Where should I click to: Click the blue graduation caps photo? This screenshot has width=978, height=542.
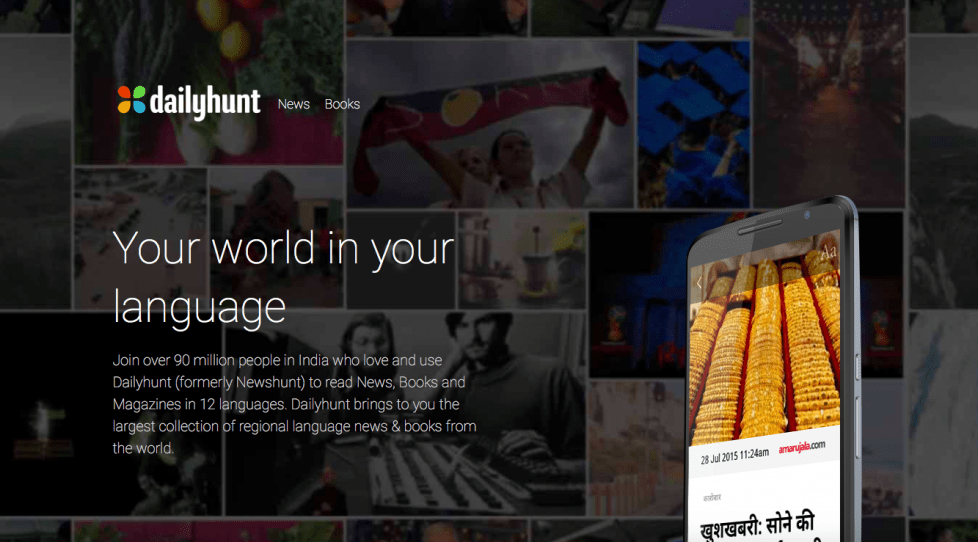(693, 120)
